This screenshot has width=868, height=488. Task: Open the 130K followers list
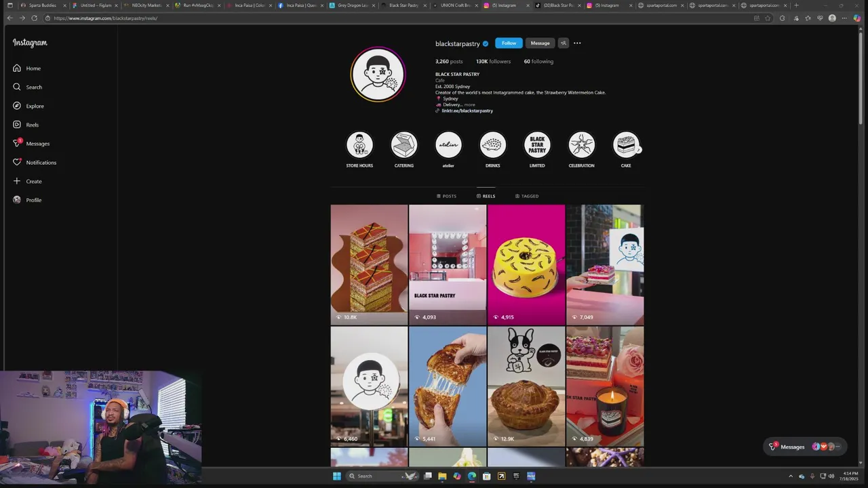493,61
